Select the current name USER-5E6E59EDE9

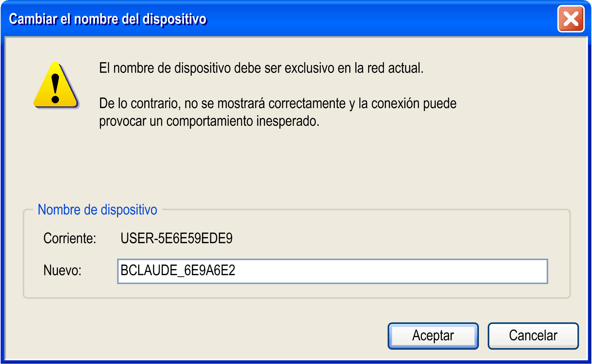click(176, 238)
